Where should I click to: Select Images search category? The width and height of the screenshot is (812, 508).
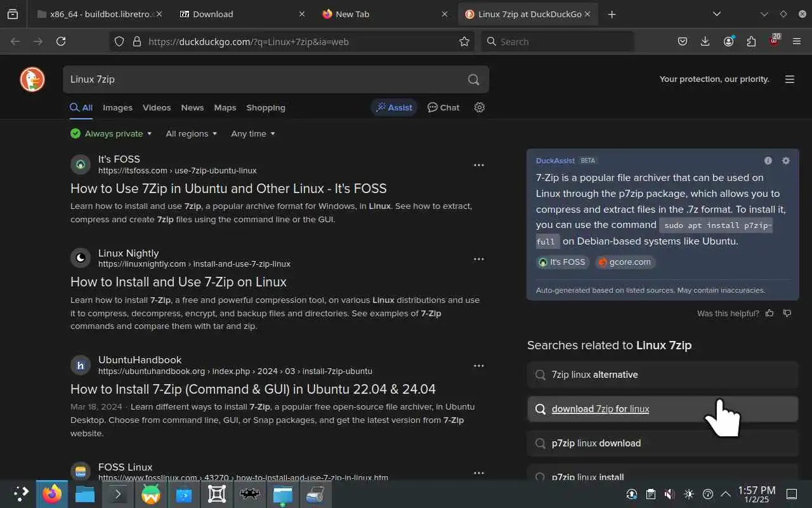(x=118, y=107)
